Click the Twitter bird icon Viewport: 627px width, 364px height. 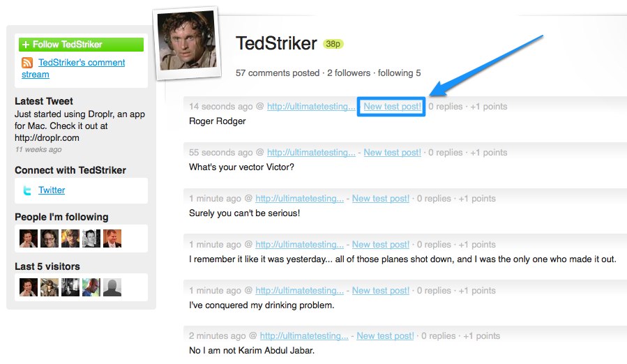coord(27,190)
